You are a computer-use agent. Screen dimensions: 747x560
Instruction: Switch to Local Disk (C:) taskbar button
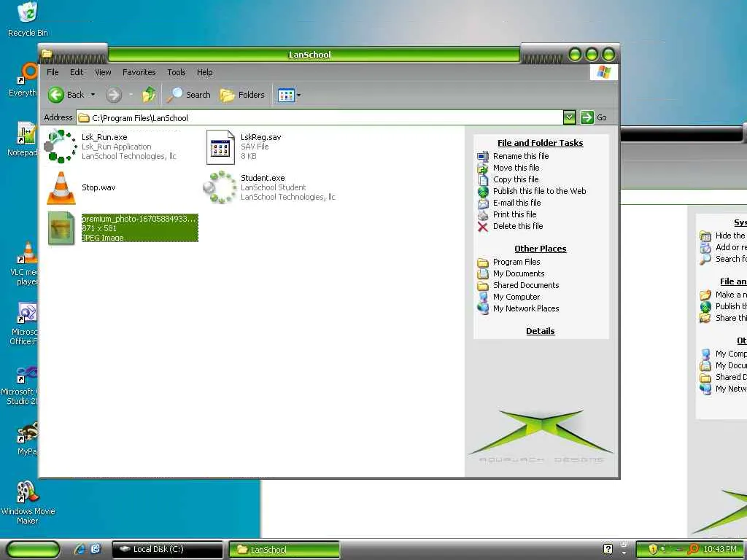click(167, 549)
